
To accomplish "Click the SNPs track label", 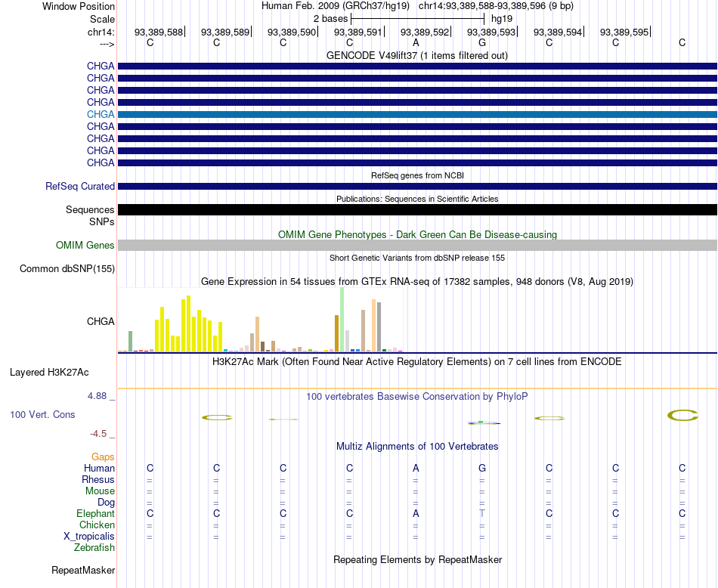I will [102, 221].
